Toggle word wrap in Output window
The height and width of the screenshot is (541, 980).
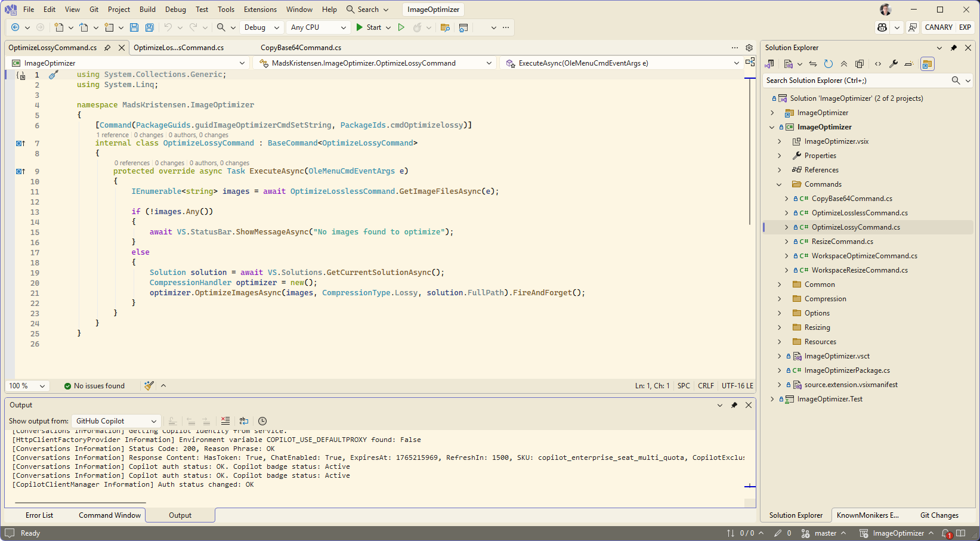click(x=244, y=421)
